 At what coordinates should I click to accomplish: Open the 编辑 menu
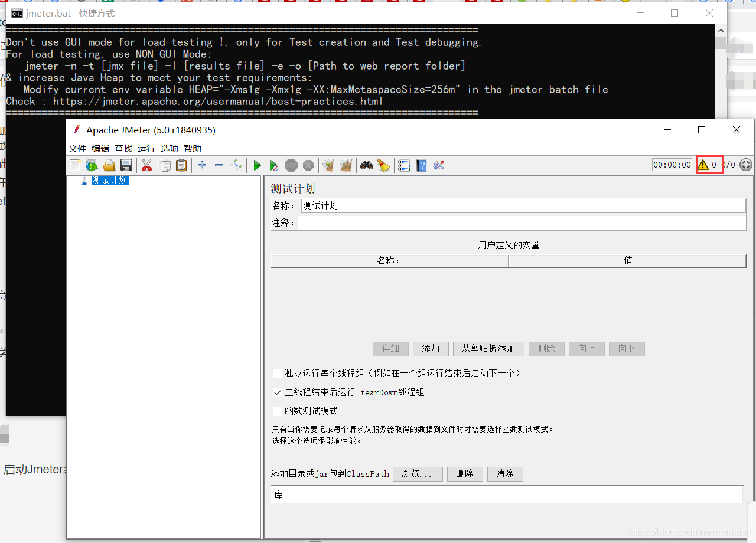(x=100, y=148)
